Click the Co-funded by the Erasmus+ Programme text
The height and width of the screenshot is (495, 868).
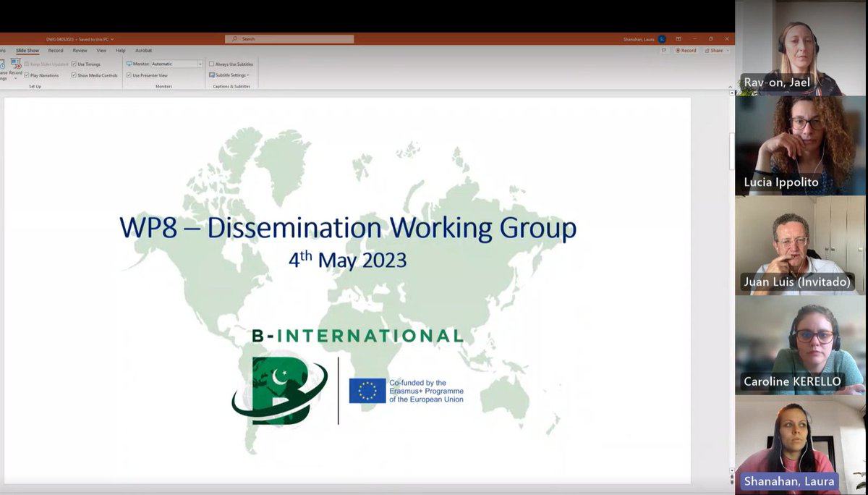(427, 391)
